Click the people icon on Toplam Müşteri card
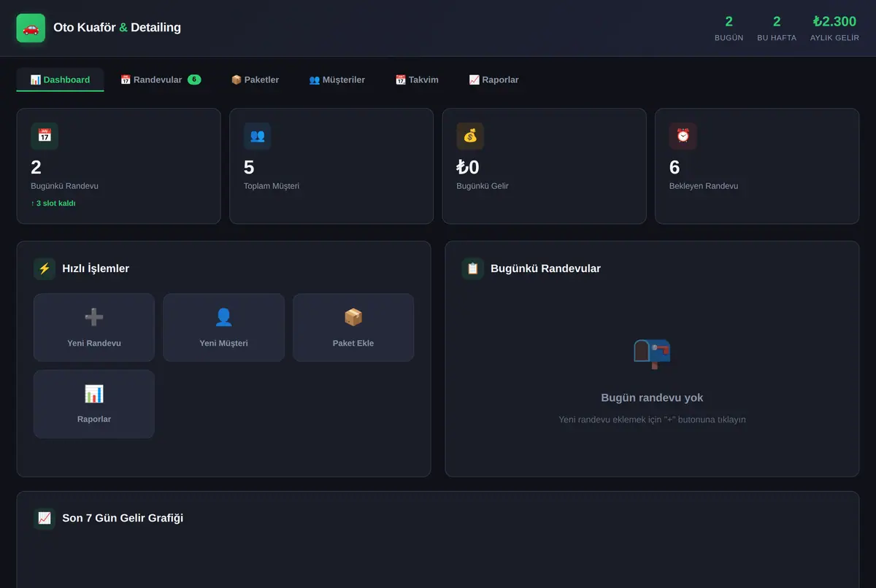This screenshot has width=876, height=588. 257,136
